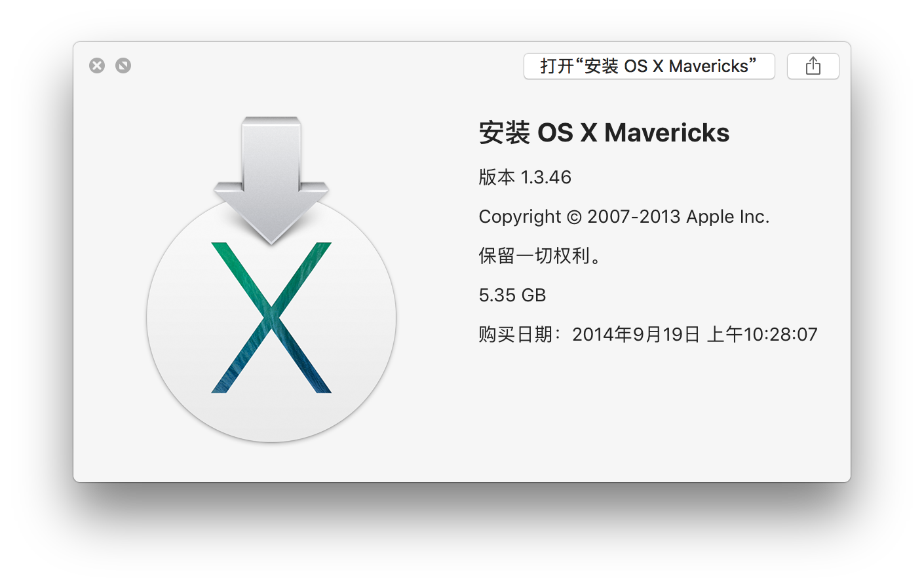
Task: Click the version number 1.3.46
Action: point(546,178)
